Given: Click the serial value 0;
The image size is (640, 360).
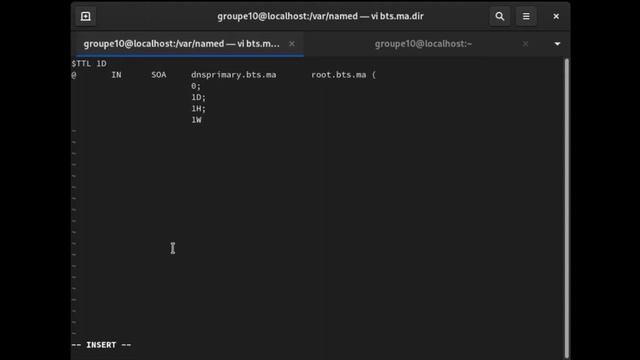Looking at the screenshot, I should 196,86.
